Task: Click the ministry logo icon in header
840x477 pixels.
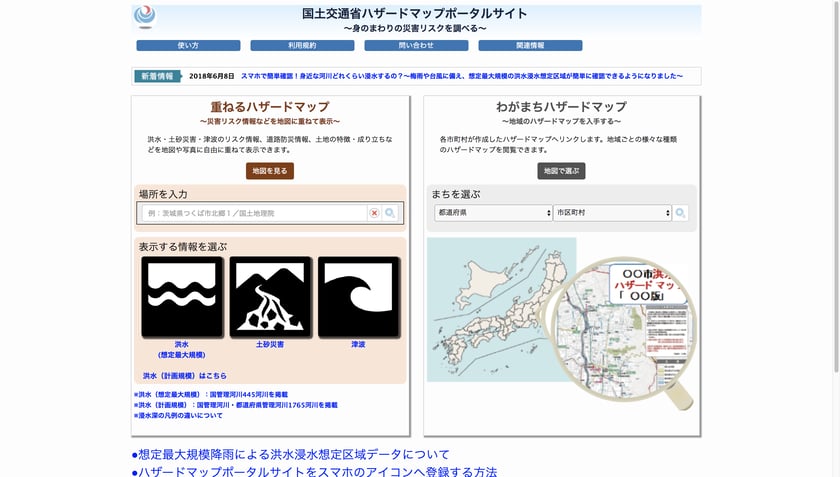Action: [145, 17]
